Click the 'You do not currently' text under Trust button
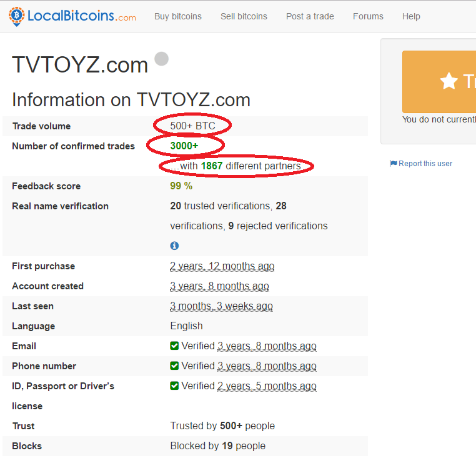This screenshot has height=458, width=476. [439, 120]
